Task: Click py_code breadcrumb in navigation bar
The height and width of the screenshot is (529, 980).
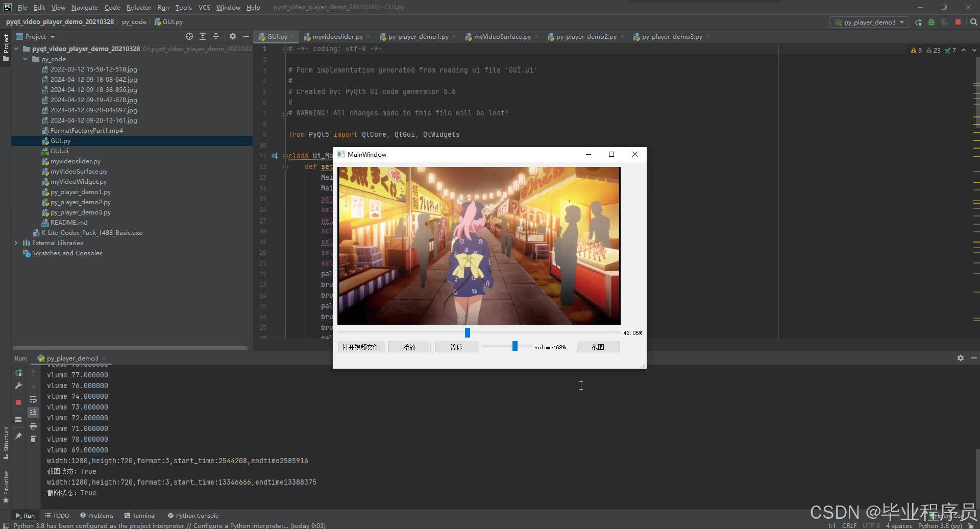Action: pos(134,22)
